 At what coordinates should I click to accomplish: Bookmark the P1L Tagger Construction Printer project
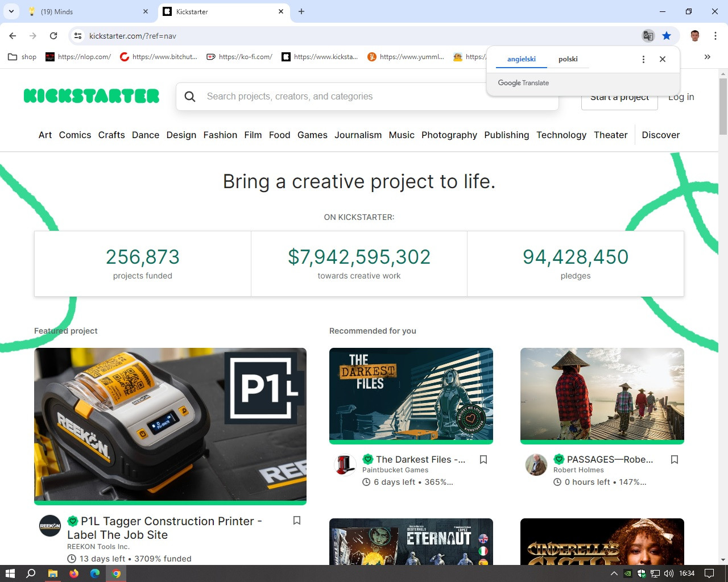(x=297, y=521)
